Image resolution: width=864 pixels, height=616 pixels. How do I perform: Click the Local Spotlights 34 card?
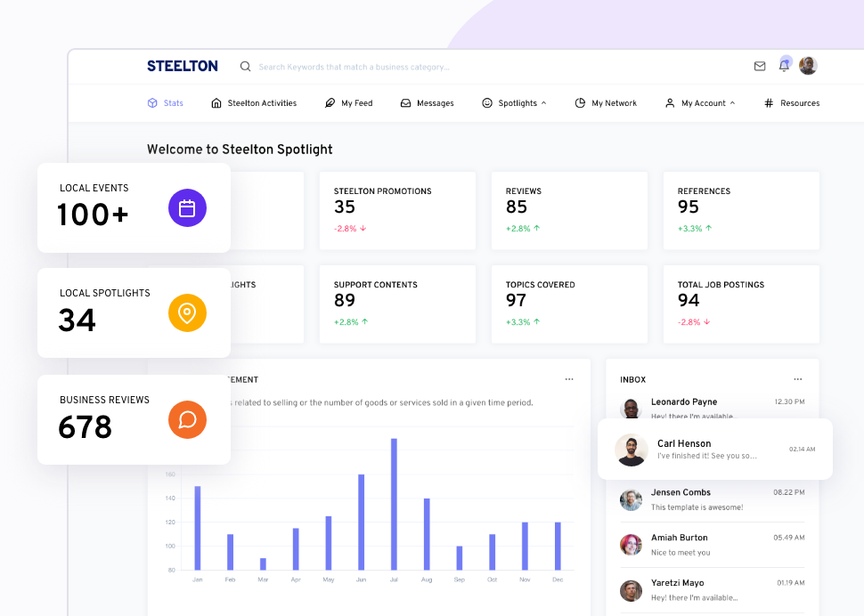134,313
